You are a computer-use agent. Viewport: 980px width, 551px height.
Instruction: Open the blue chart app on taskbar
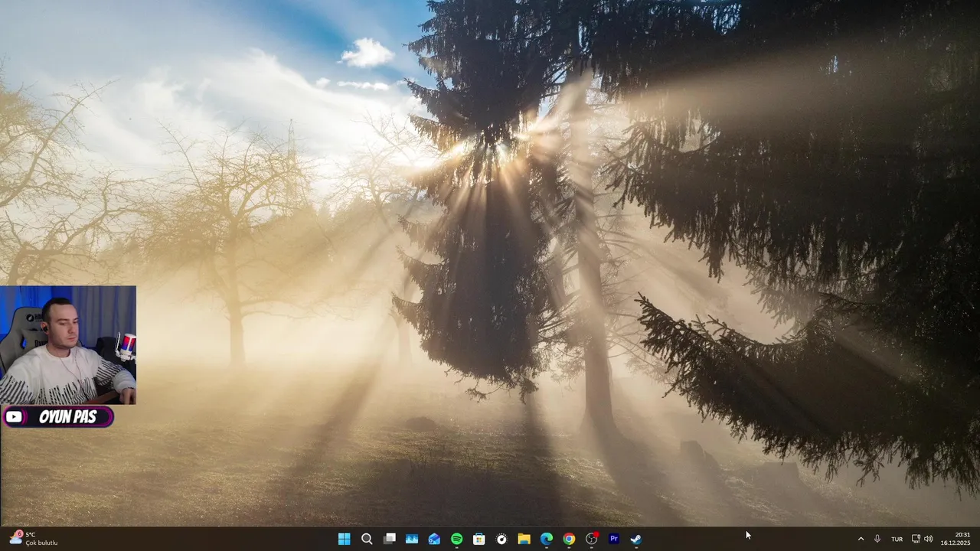tap(412, 539)
